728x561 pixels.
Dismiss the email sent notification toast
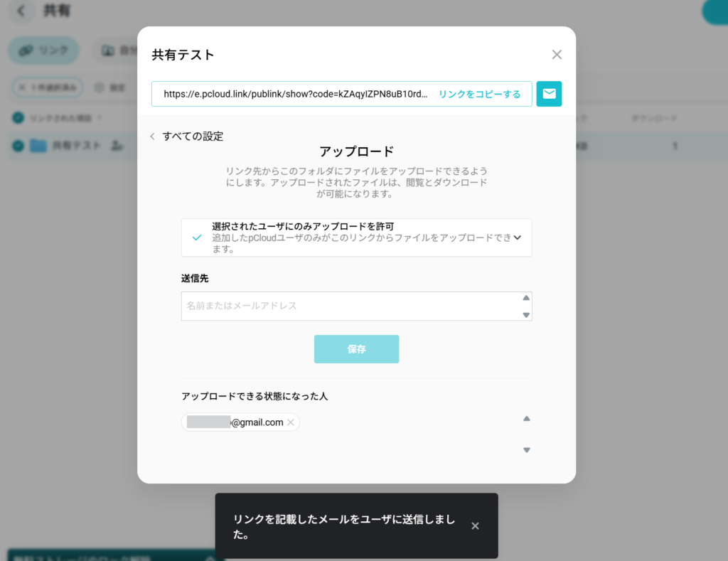click(x=475, y=526)
